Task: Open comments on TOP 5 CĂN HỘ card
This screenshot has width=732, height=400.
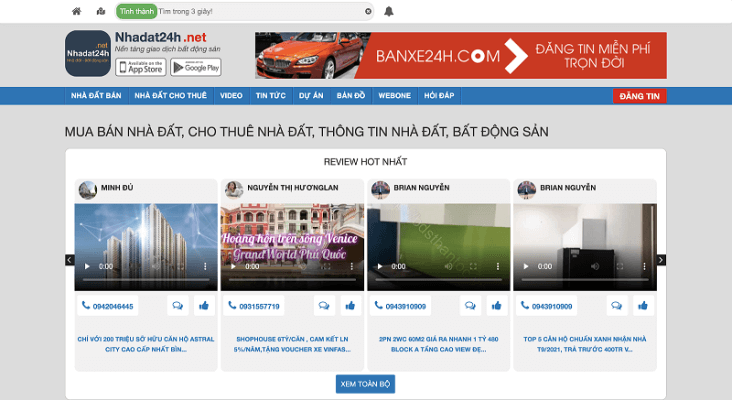Action: 617,306
